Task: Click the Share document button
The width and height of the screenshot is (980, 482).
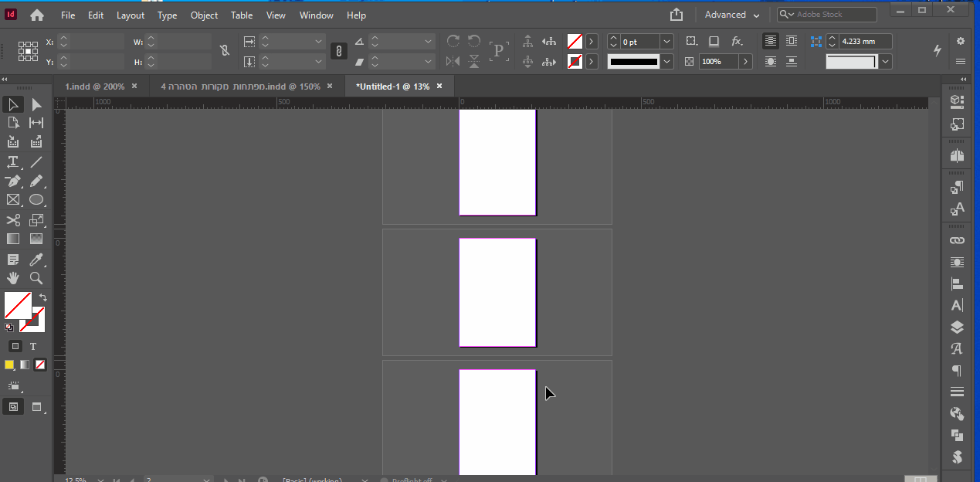Action: tap(677, 15)
